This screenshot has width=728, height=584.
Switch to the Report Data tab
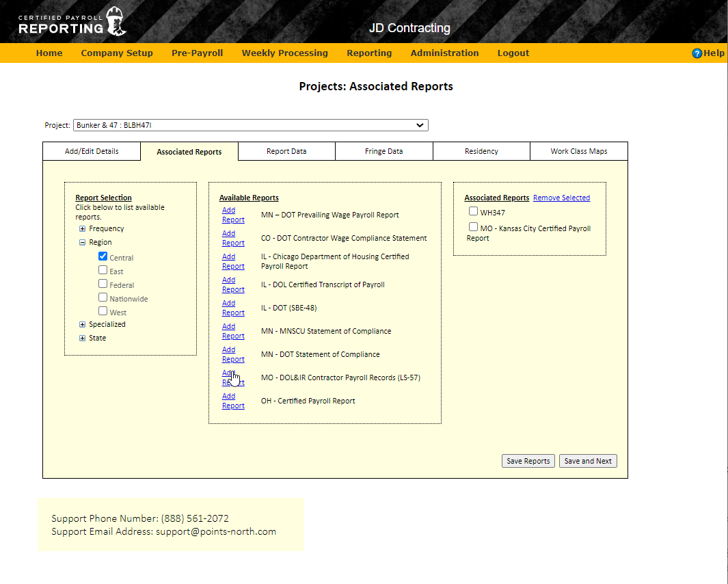coord(286,151)
